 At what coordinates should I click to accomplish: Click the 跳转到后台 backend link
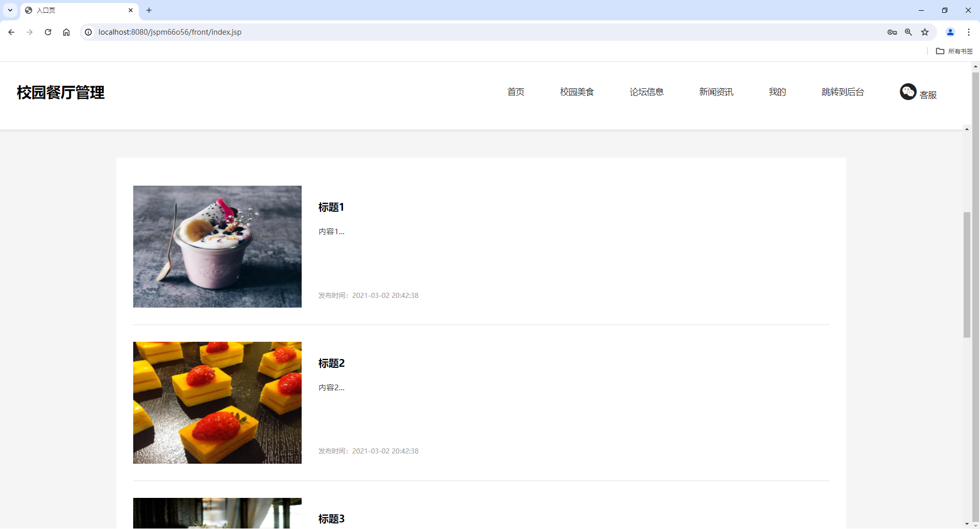pos(842,92)
